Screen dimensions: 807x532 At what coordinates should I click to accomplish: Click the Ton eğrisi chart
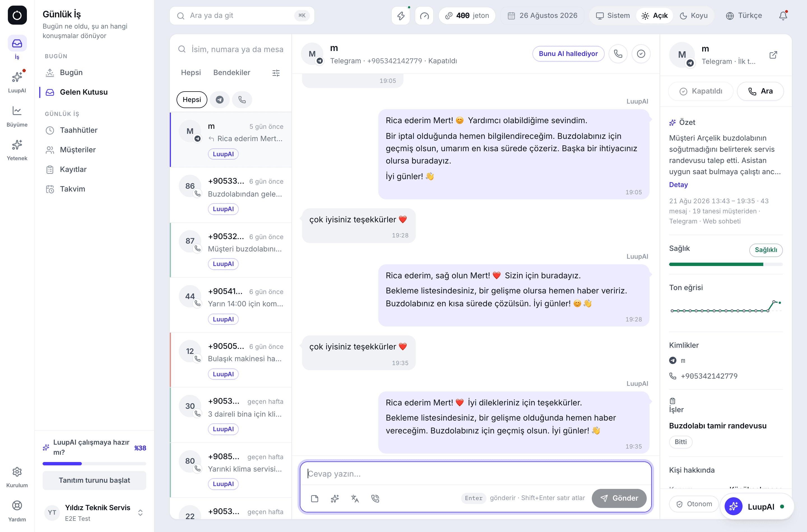[726, 307]
